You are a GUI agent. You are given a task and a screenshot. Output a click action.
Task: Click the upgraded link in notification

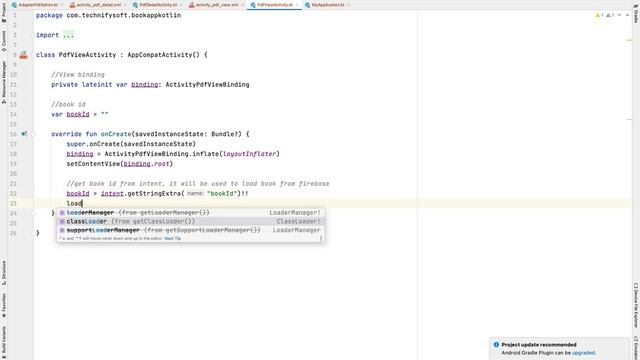pos(583,353)
